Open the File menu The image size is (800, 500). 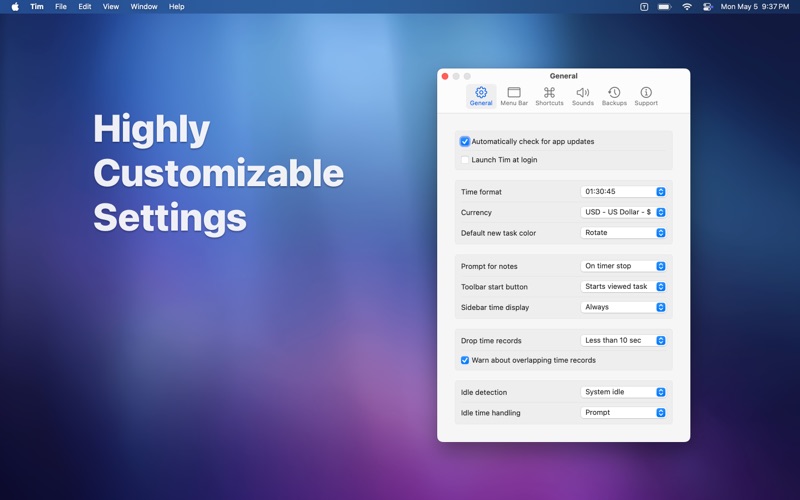pos(61,7)
